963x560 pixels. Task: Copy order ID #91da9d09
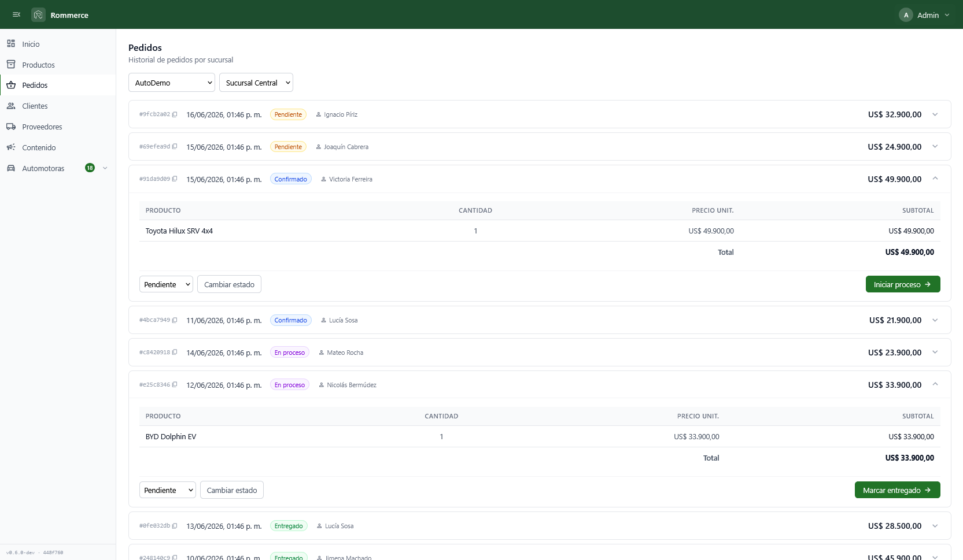[x=175, y=179]
